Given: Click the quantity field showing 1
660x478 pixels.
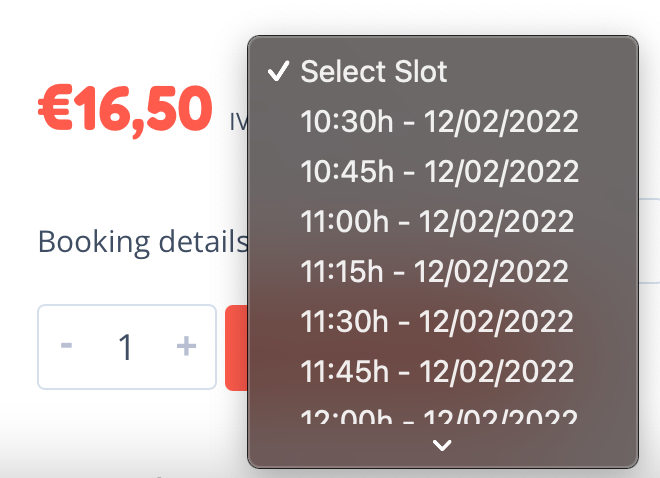Looking at the screenshot, I should coord(126,347).
